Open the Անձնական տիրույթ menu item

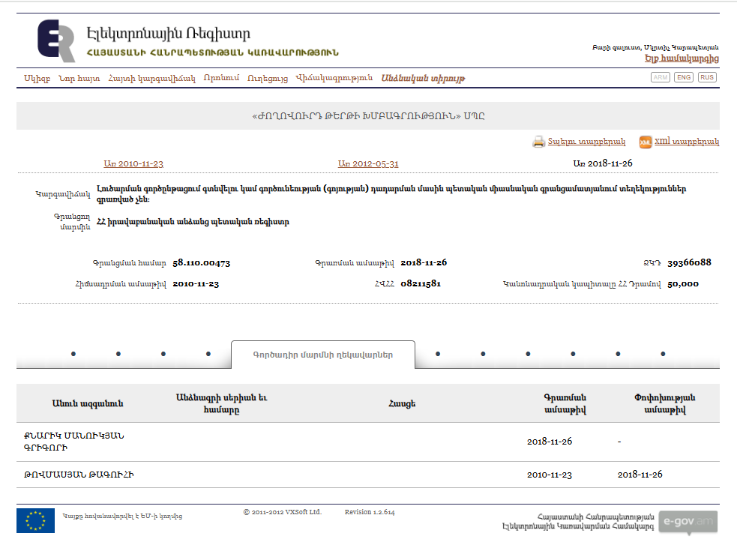(x=423, y=78)
